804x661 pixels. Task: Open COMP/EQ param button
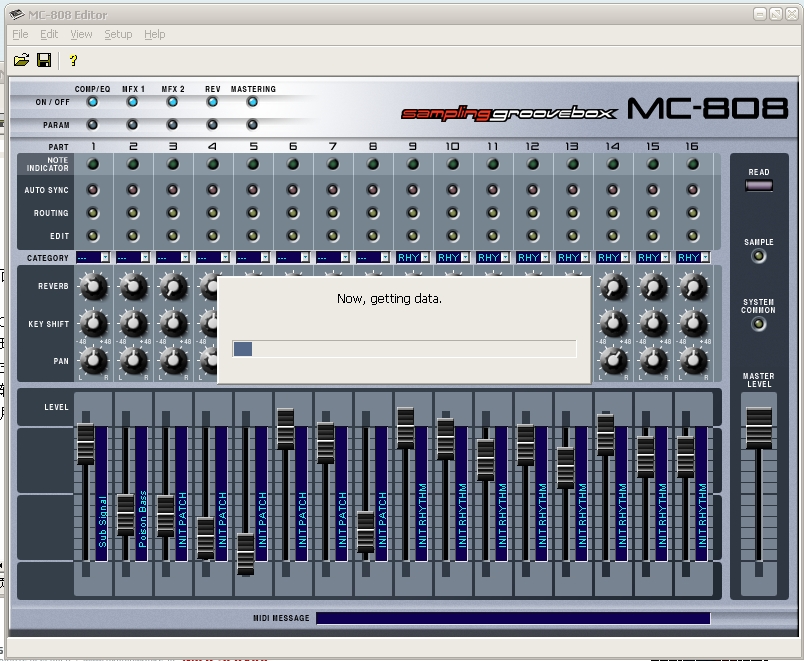click(x=92, y=125)
